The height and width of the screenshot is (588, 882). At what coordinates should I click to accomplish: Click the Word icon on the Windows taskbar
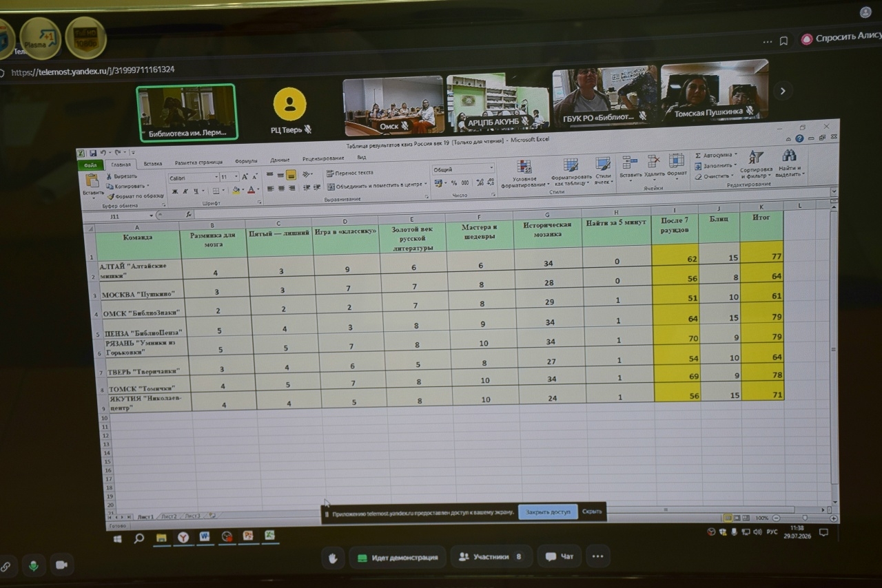tap(205, 536)
